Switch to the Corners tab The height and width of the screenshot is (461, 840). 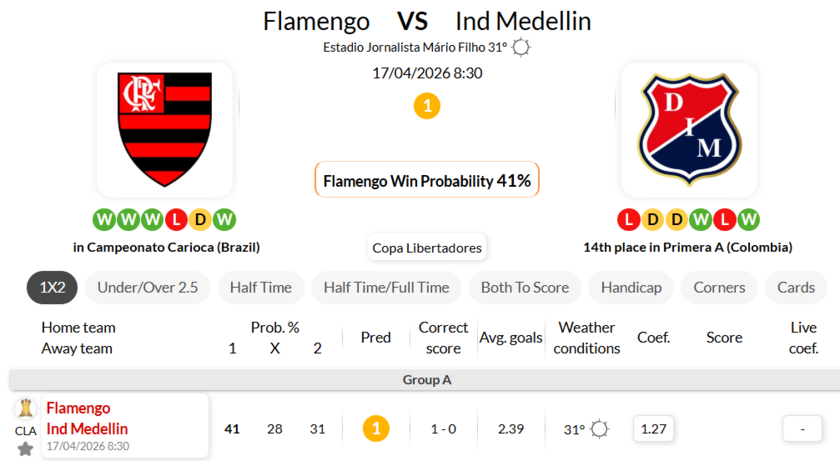pyautogui.click(x=720, y=287)
